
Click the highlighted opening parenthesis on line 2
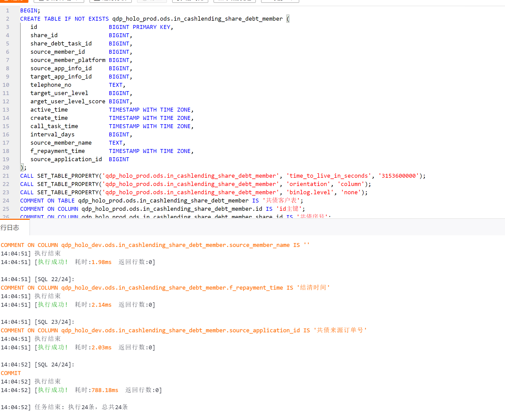(x=288, y=19)
